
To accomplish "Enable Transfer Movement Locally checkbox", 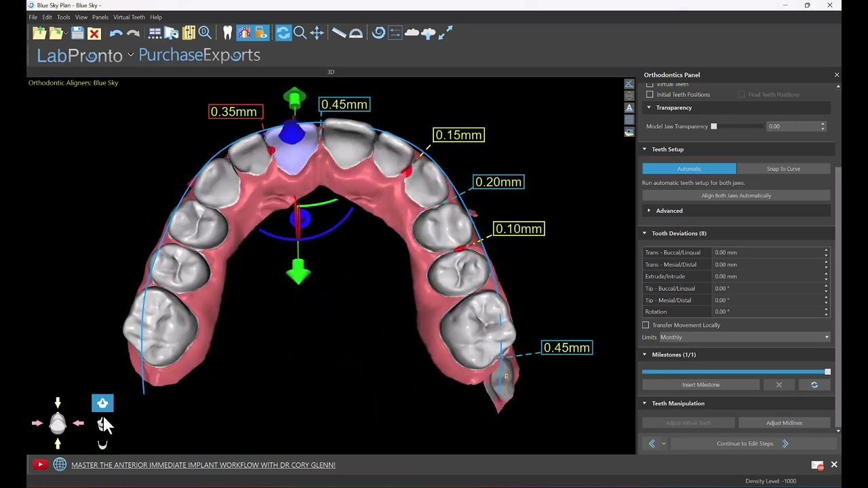I will (x=646, y=325).
